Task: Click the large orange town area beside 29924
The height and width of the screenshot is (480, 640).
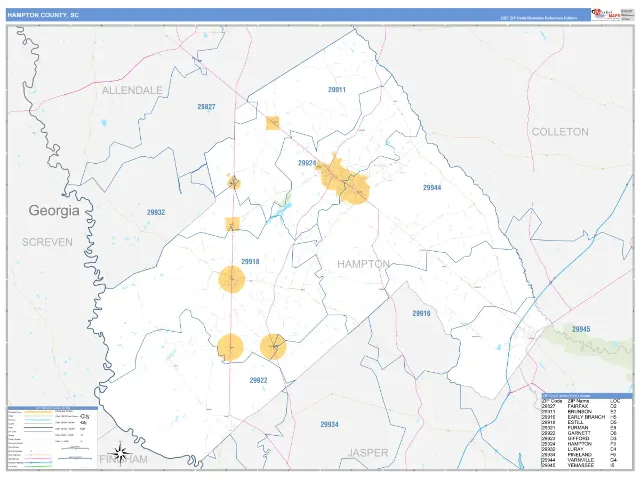Action: tap(345, 180)
